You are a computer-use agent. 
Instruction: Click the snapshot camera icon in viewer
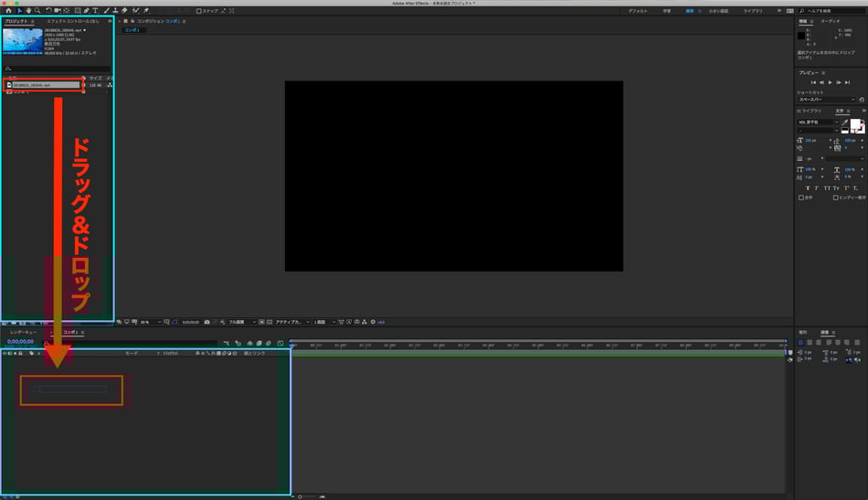207,322
